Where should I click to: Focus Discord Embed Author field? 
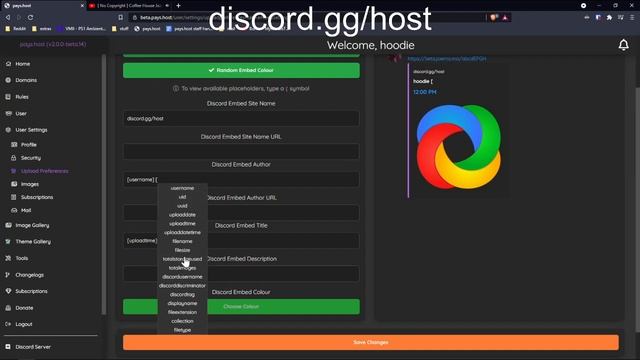[x=241, y=180]
